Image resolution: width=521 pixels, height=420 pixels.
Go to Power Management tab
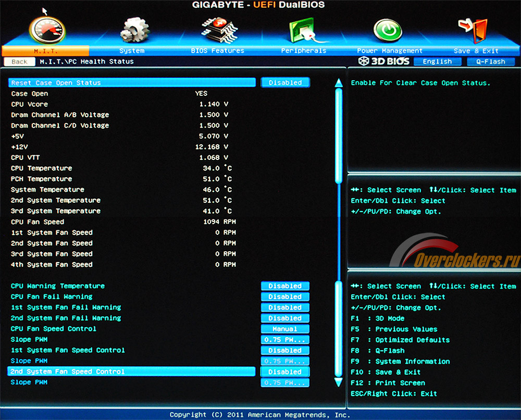(x=389, y=51)
